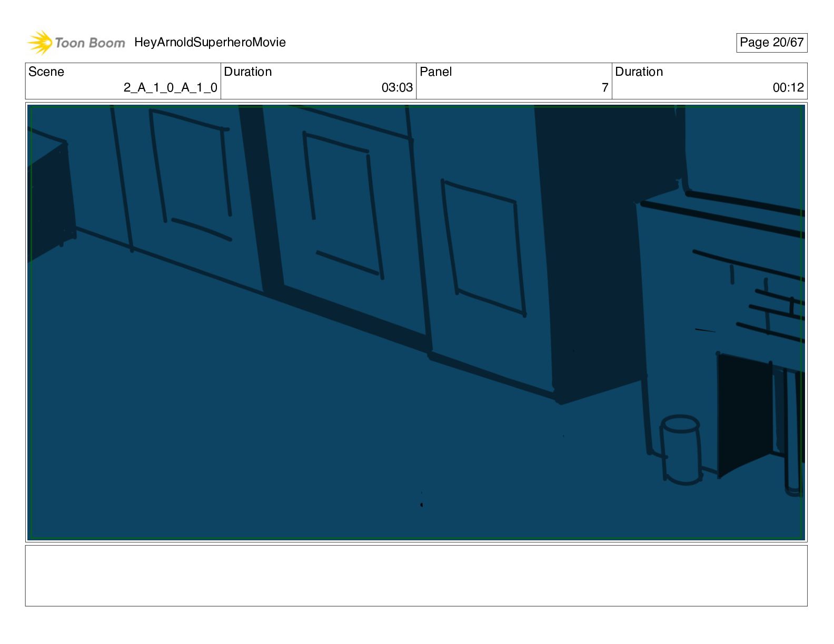Click the Duration label above 00:12
The height and width of the screenshot is (644, 834).
tap(639, 72)
